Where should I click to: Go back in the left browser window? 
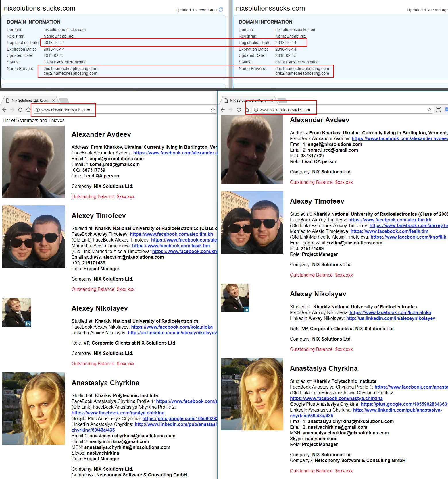(x=4, y=110)
